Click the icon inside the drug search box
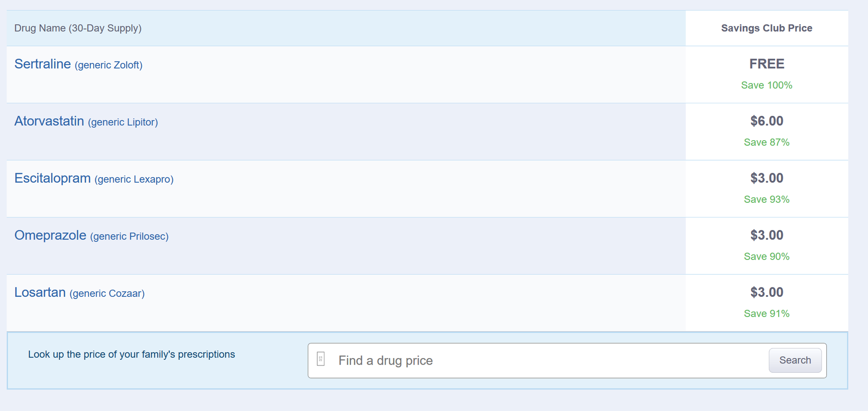868x411 pixels. click(321, 359)
